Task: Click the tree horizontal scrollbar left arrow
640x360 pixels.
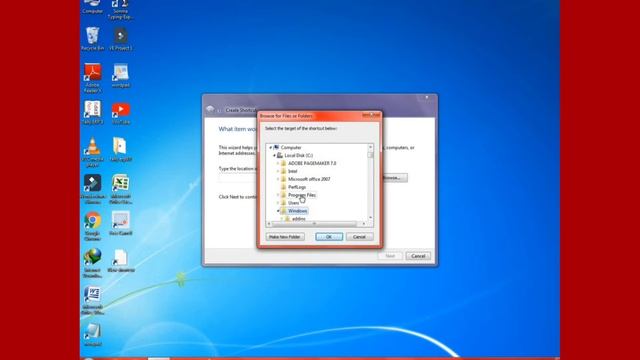Action: coord(269,224)
